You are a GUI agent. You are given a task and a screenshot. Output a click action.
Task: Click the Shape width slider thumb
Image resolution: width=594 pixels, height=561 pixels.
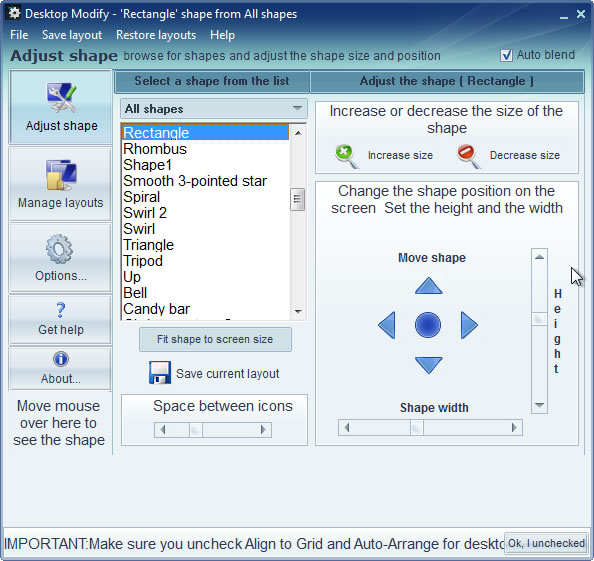tap(417, 428)
